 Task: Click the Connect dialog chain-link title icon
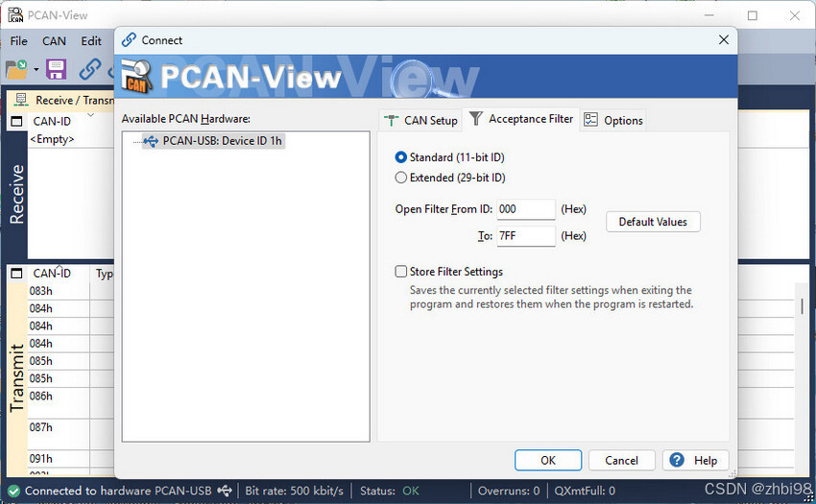[129, 40]
